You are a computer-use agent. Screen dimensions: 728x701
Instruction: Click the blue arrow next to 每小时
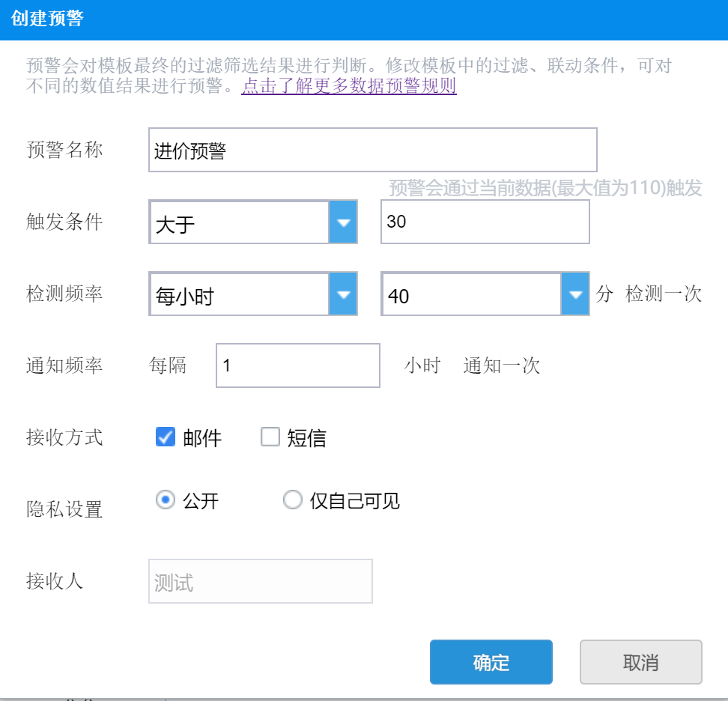pos(343,295)
